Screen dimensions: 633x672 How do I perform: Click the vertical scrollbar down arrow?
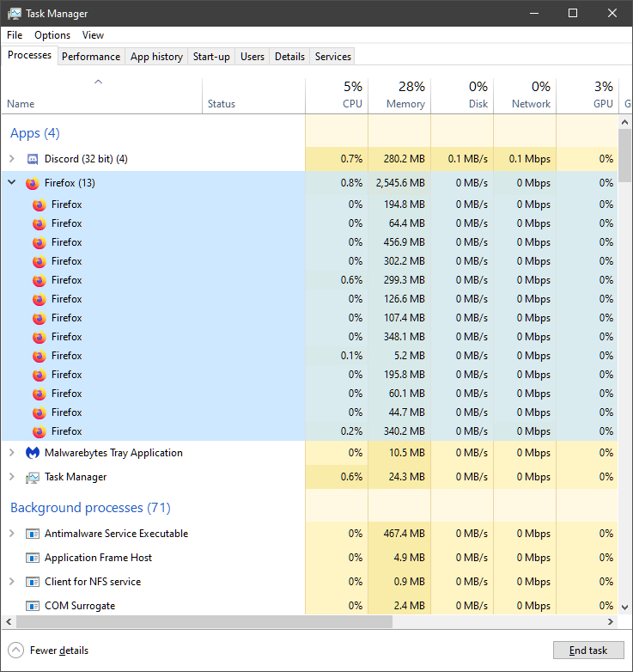click(625, 608)
